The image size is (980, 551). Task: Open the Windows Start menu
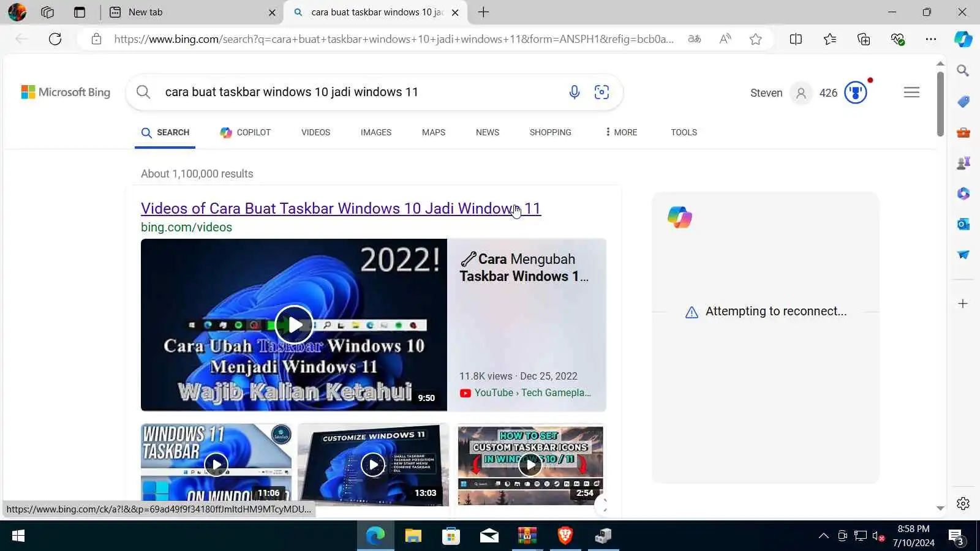point(18,536)
